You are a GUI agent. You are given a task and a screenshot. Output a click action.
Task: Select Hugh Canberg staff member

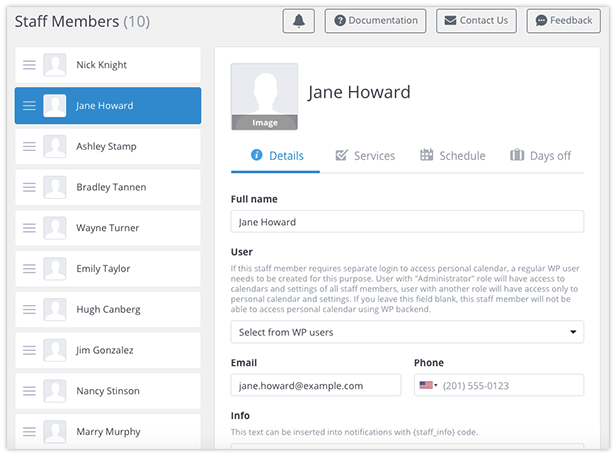click(x=108, y=309)
